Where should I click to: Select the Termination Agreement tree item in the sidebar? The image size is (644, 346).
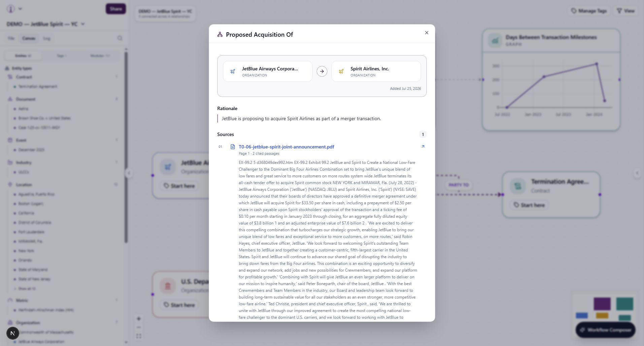38,86
